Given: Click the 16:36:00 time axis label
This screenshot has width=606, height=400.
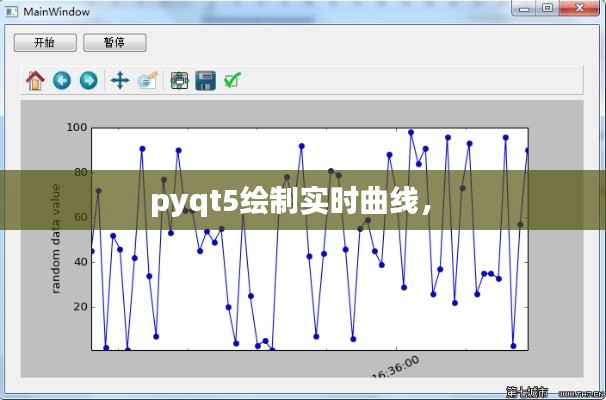Looking at the screenshot, I should pyautogui.click(x=394, y=368).
